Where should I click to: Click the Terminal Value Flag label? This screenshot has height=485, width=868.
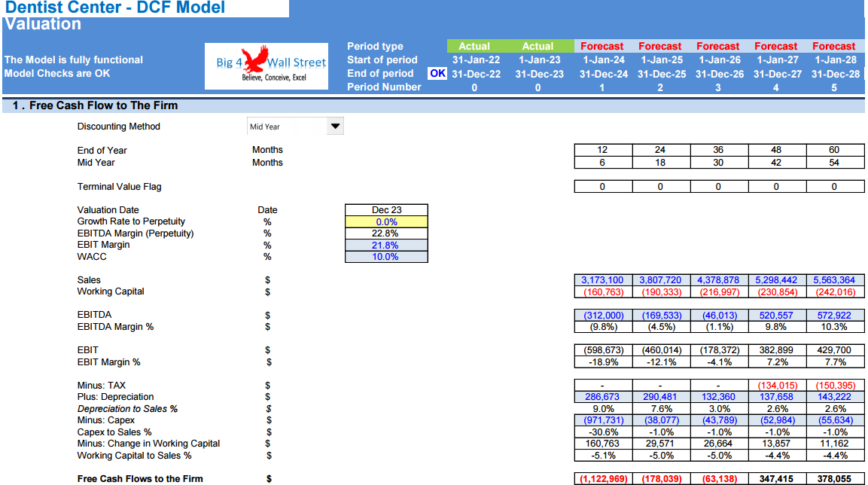point(119,187)
